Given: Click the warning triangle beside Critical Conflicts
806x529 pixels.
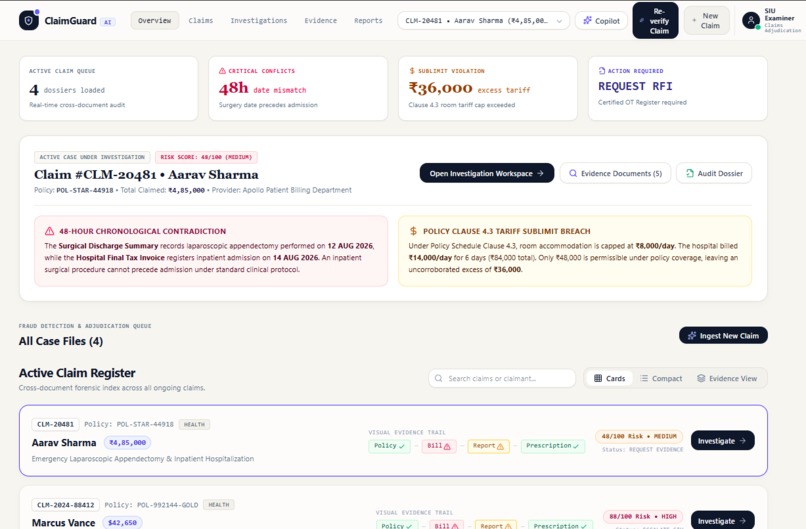Looking at the screenshot, I should pos(223,71).
